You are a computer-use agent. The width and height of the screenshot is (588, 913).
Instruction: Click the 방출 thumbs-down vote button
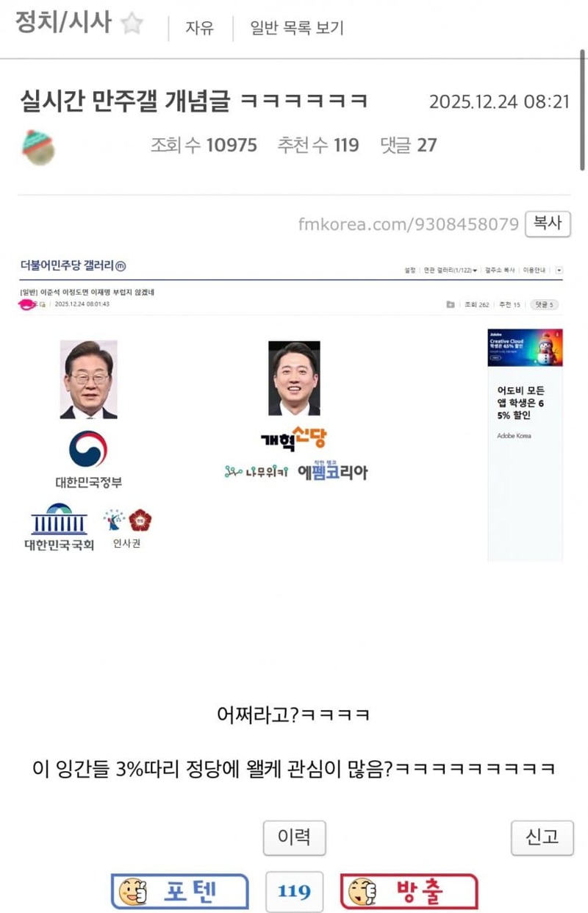click(x=409, y=892)
